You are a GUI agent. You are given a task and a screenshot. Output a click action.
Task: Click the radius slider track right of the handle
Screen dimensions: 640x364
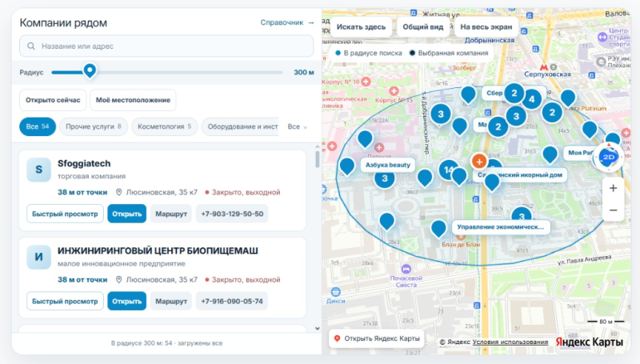189,72
